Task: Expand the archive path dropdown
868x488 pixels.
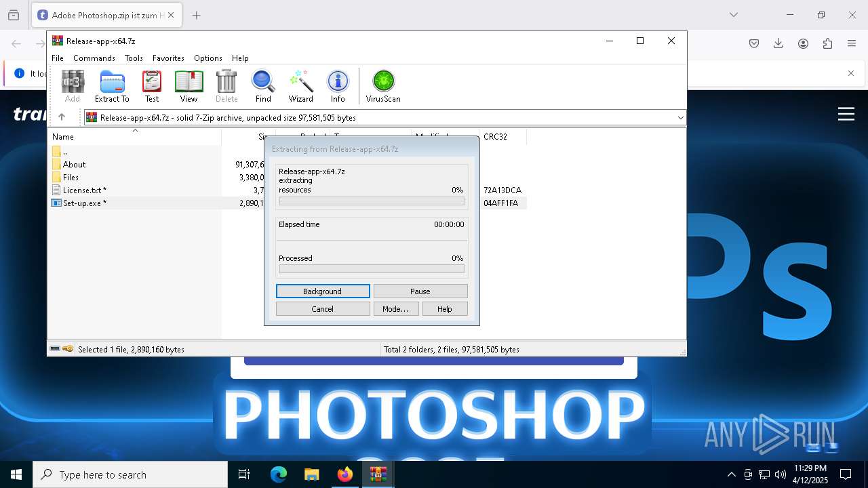Action: click(680, 117)
